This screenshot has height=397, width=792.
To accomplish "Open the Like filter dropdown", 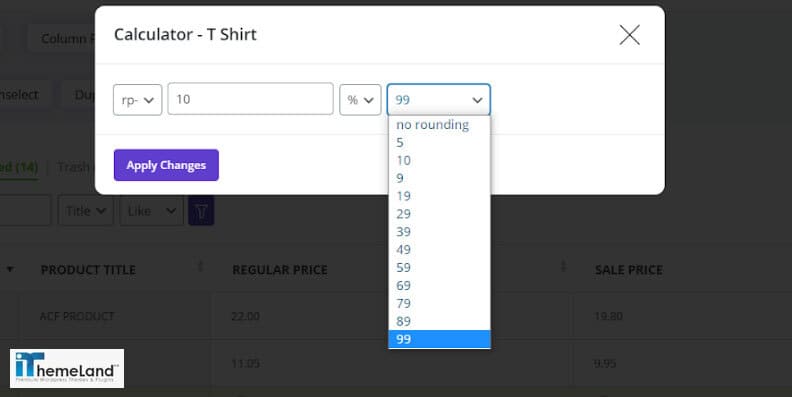I will pos(152,211).
